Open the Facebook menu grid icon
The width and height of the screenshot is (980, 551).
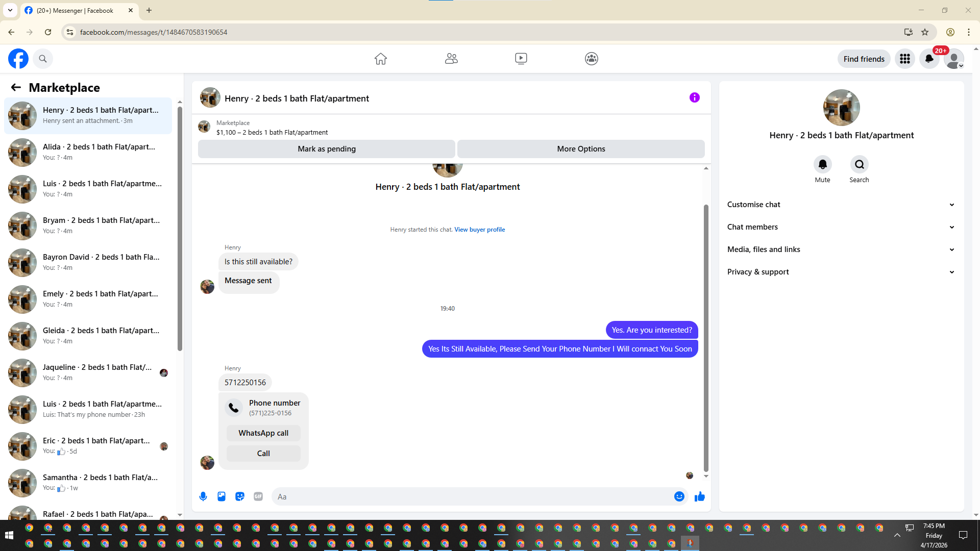coord(905,59)
